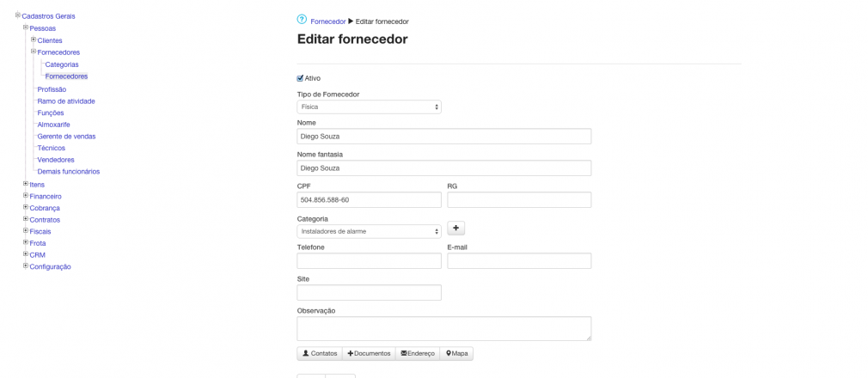Screen dimensions: 868x378
Task: Open the Profissão link in sidebar
Action: click(x=52, y=89)
